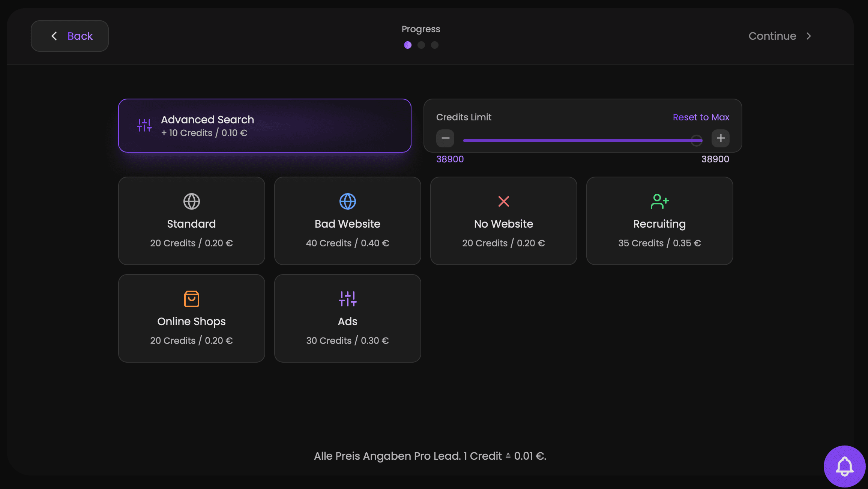Jump to the third progress dot
The image size is (868, 489).
click(x=434, y=45)
